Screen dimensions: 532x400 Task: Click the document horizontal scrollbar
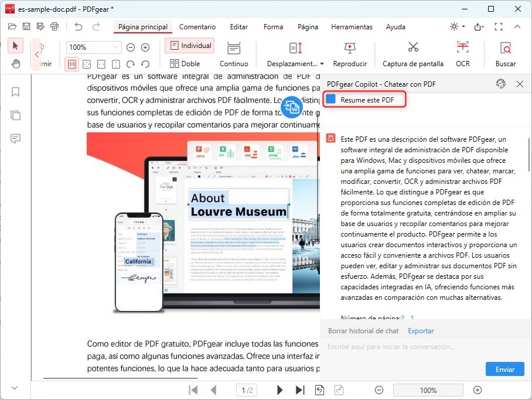(x=121, y=378)
